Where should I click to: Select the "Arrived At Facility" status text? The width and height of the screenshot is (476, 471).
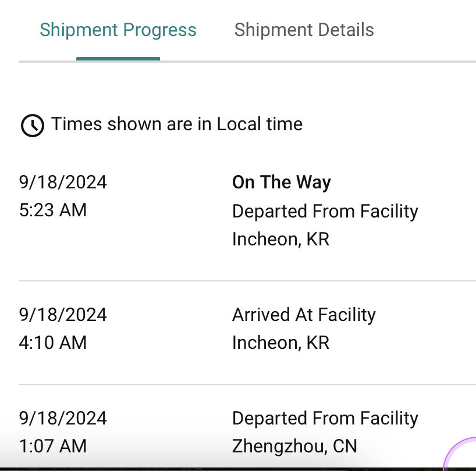(x=304, y=315)
